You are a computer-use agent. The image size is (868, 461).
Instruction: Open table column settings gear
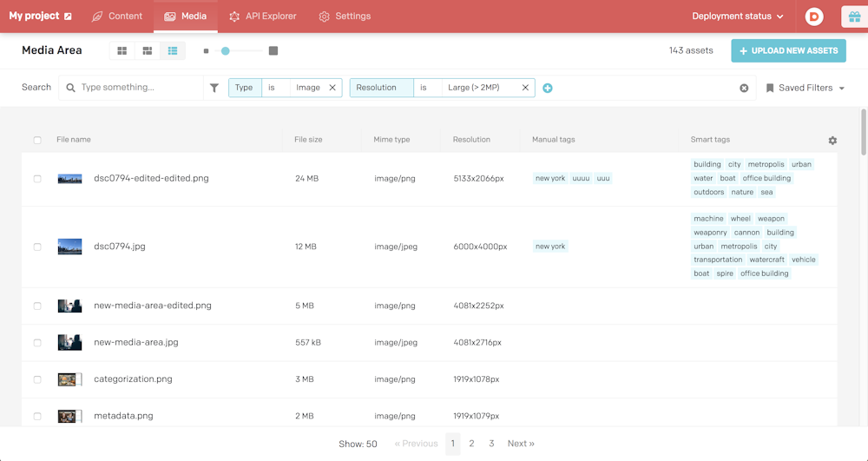[832, 141]
